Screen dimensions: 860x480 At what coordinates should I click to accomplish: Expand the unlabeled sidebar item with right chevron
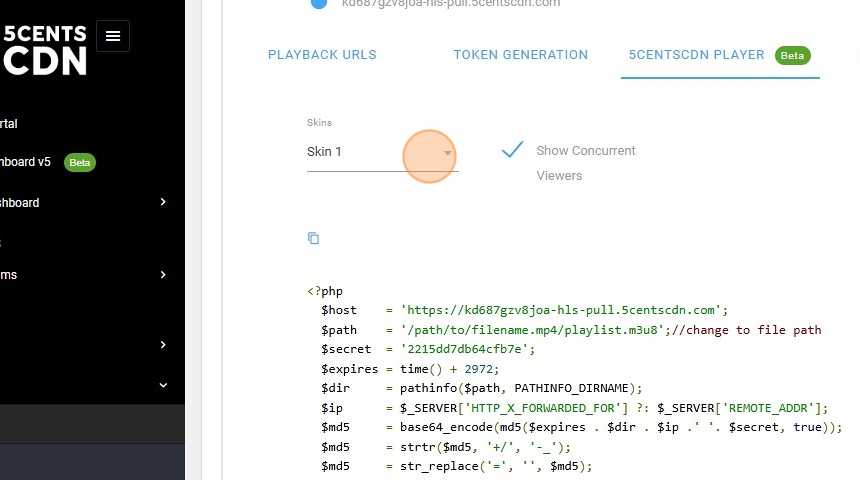point(163,345)
